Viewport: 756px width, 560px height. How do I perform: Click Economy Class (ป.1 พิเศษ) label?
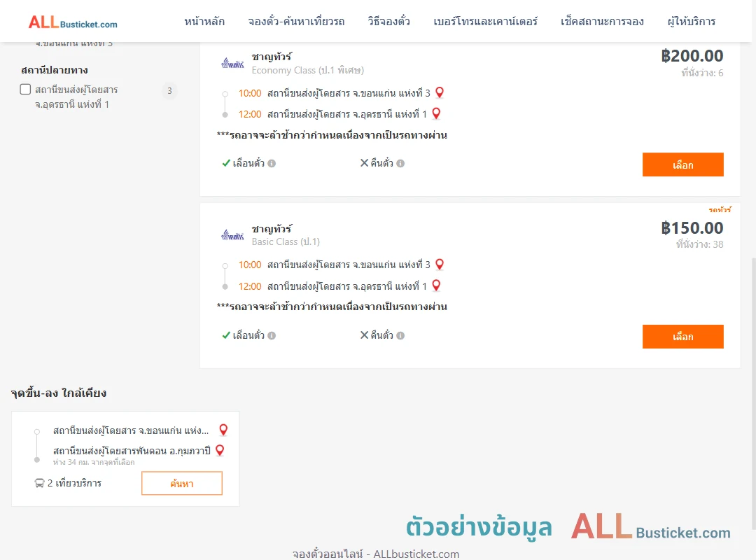307,71
